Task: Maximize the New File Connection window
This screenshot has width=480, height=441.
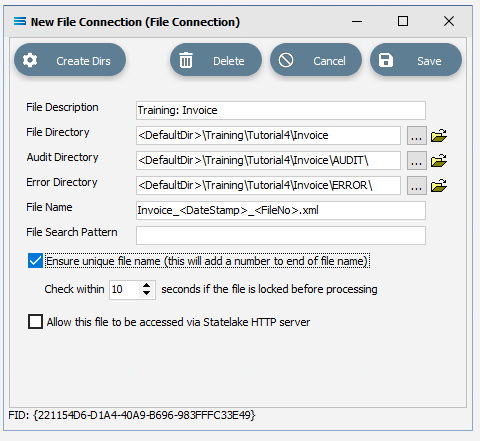Action: [x=403, y=21]
